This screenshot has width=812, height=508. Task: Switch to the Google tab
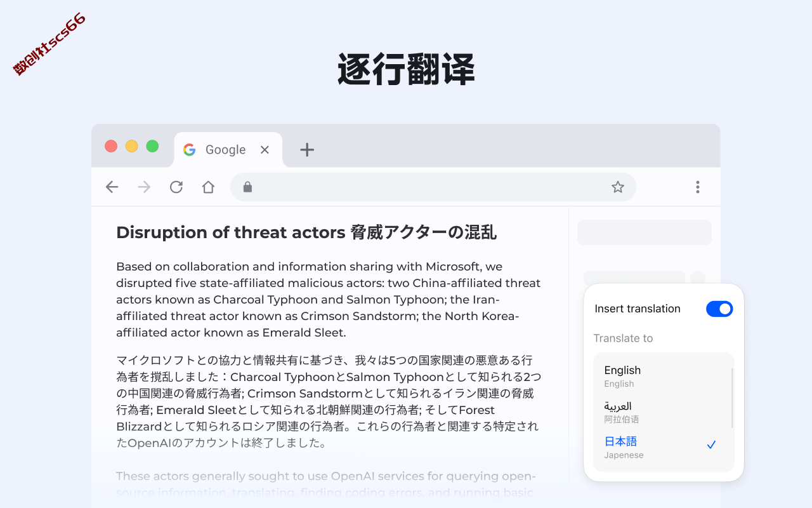click(228, 150)
